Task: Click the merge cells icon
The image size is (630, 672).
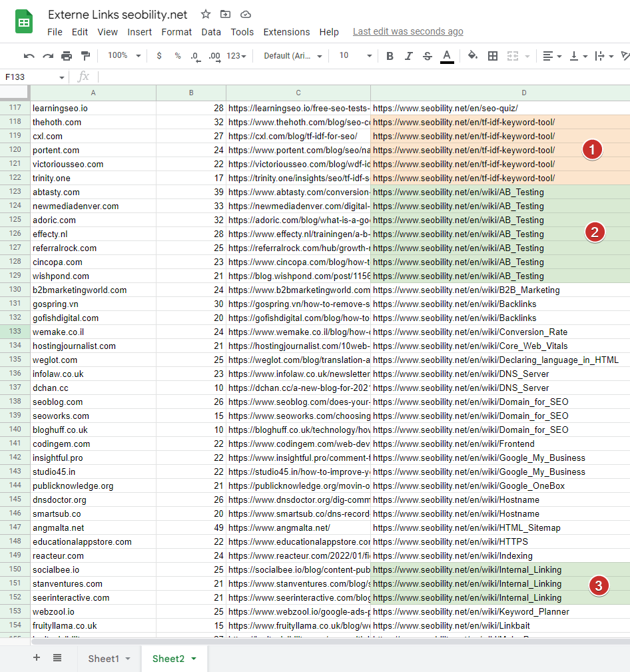Action: [x=513, y=56]
